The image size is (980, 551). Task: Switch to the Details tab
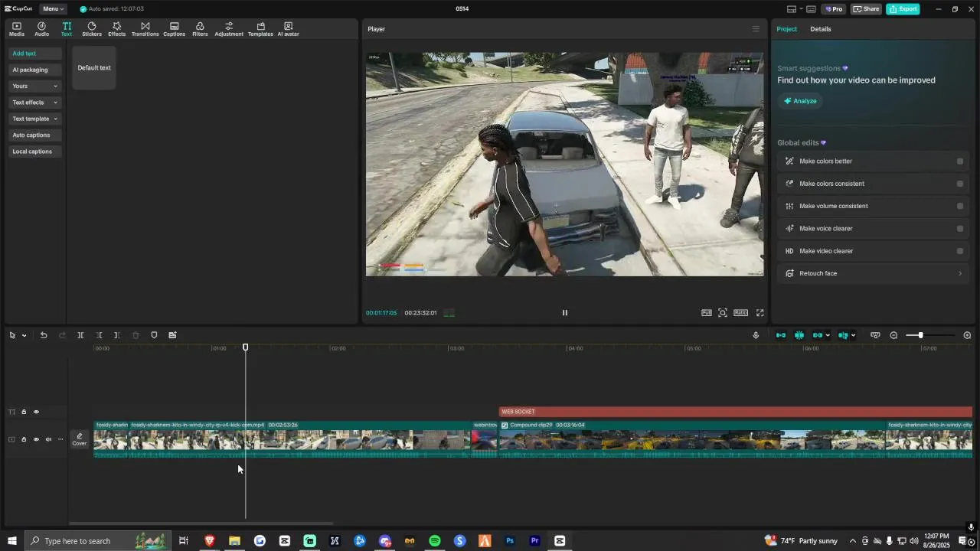821,29
